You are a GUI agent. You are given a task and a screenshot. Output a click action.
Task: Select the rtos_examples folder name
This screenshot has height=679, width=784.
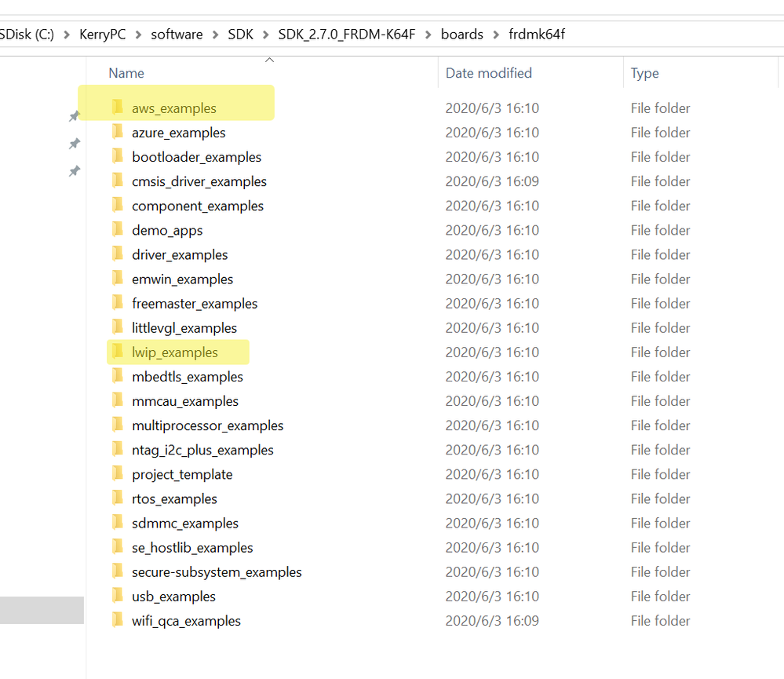pyautogui.click(x=174, y=499)
